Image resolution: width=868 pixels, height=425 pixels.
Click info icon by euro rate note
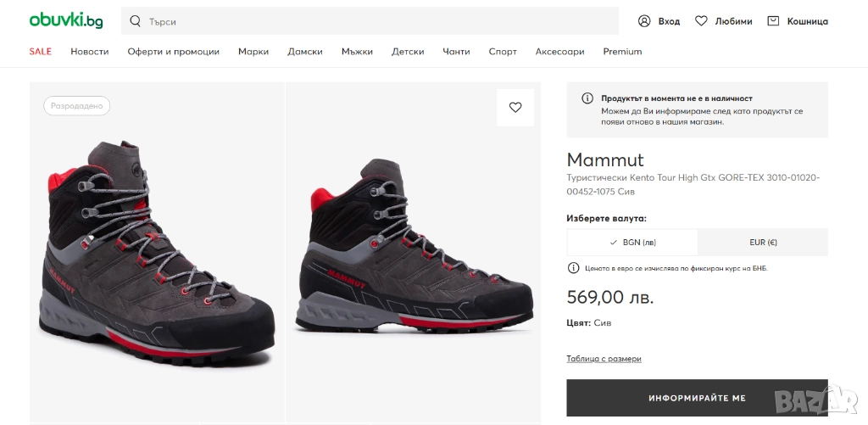point(574,268)
